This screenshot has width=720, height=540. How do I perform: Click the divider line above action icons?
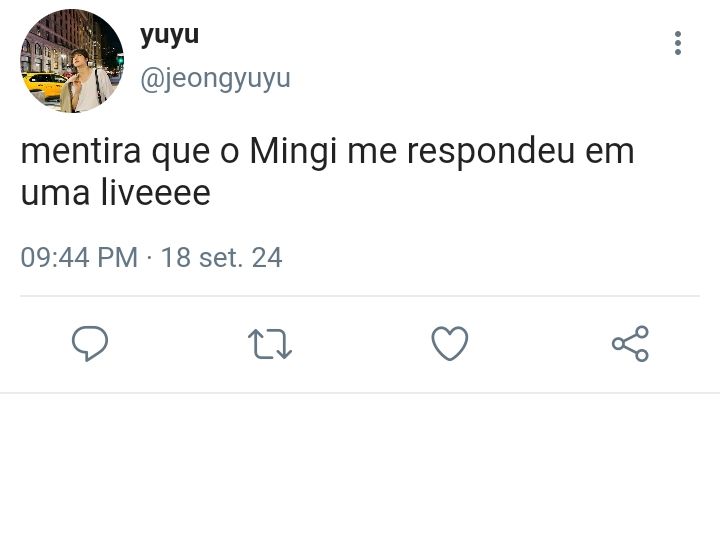pyautogui.click(x=360, y=296)
